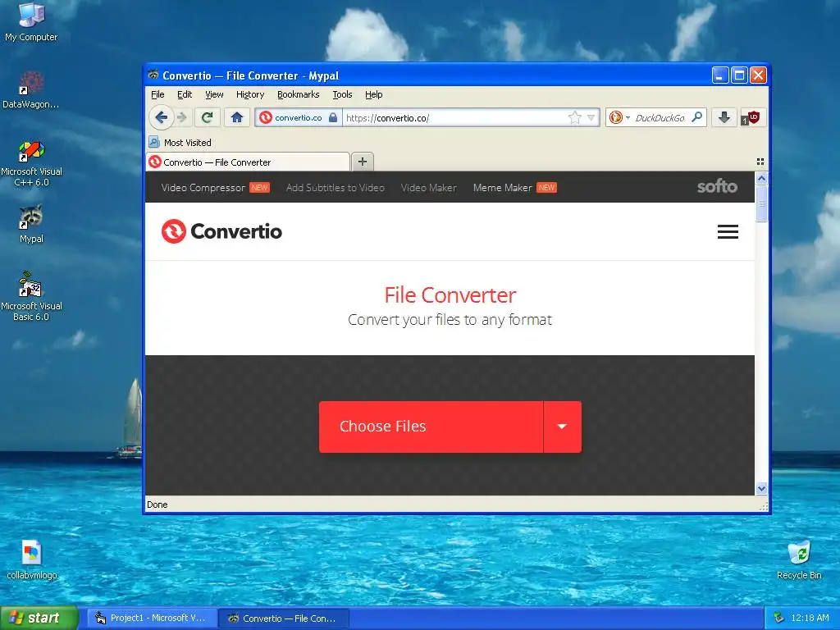Click the softo logo
The image size is (840, 630).
pos(717,186)
